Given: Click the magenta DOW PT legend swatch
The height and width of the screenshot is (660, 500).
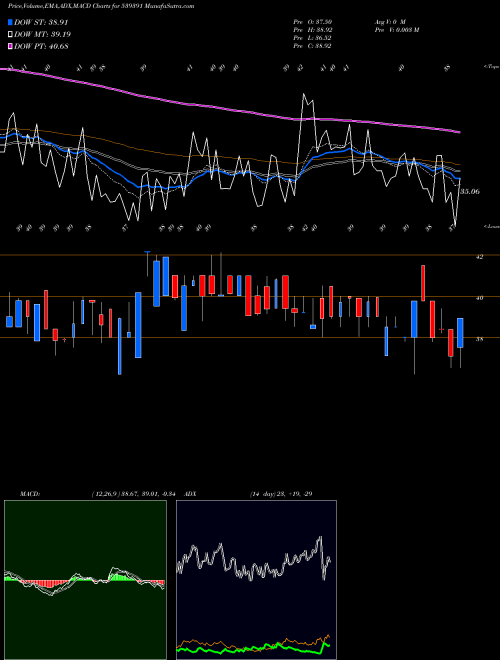Looking at the screenshot, I should (11, 46).
